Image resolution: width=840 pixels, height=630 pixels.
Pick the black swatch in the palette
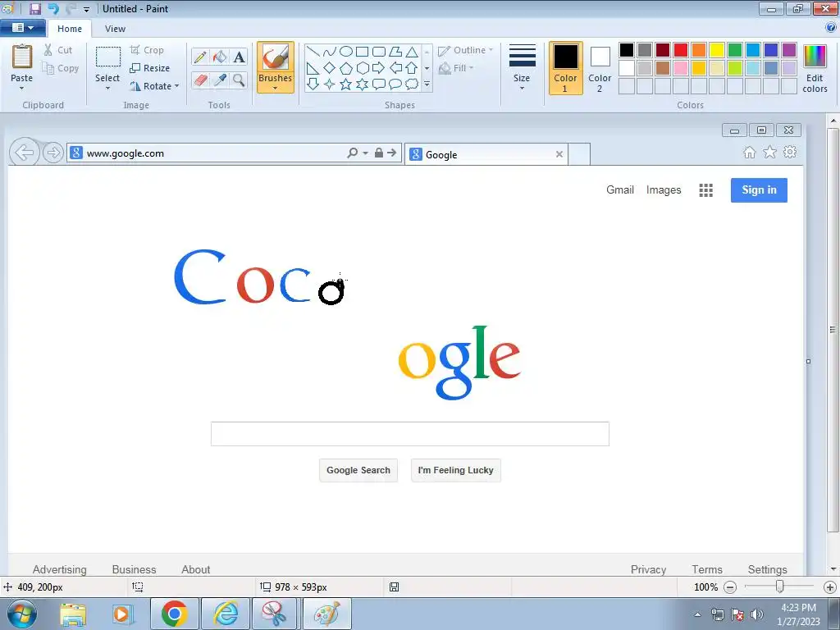click(627, 50)
